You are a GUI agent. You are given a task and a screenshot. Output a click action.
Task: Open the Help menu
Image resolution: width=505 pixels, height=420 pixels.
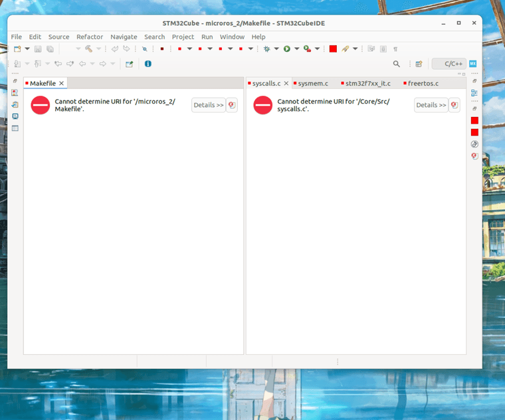pyautogui.click(x=258, y=37)
